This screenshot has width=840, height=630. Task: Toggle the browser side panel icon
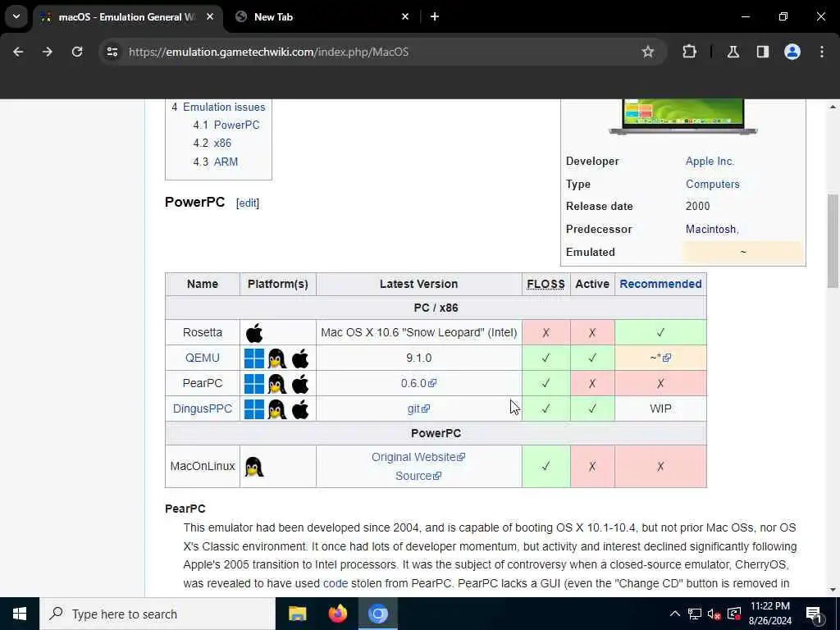pos(762,52)
